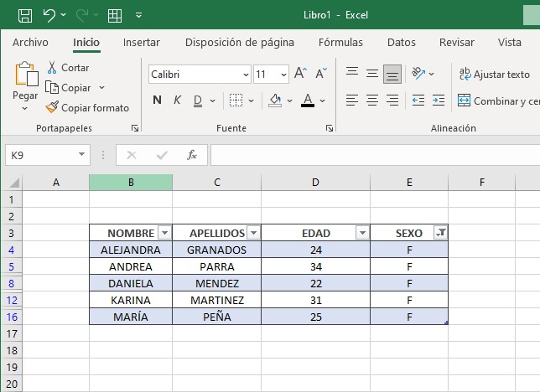Align text to vertical middle
Image resolution: width=540 pixels, height=392 pixels.
tap(372, 74)
